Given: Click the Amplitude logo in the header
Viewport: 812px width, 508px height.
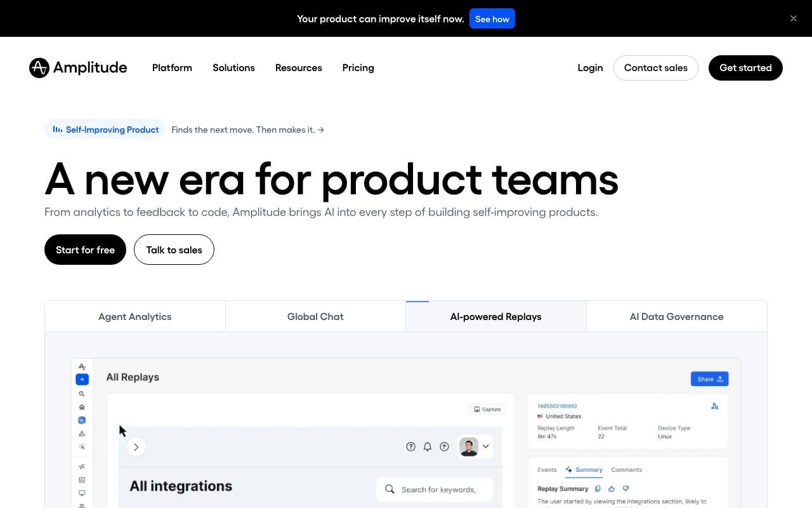Looking at the screenshot, I should click(x=78, y=68).
